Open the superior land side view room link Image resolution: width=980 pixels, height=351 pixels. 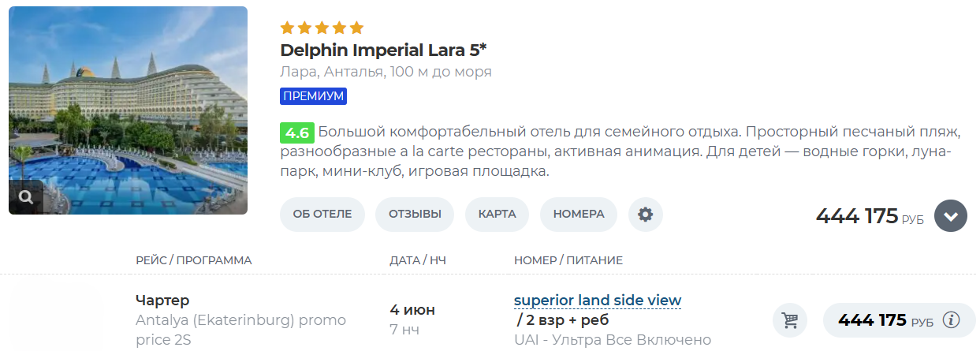pos(597,301)
